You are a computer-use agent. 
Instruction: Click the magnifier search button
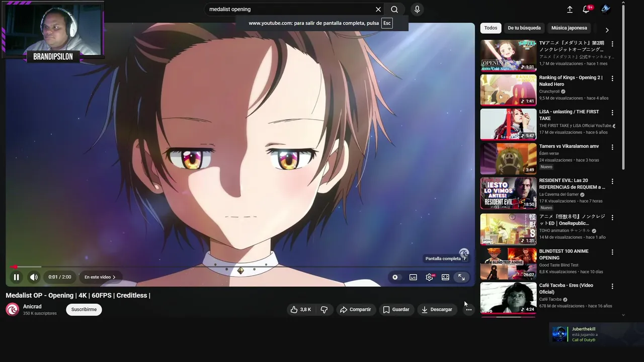[394, 9]
